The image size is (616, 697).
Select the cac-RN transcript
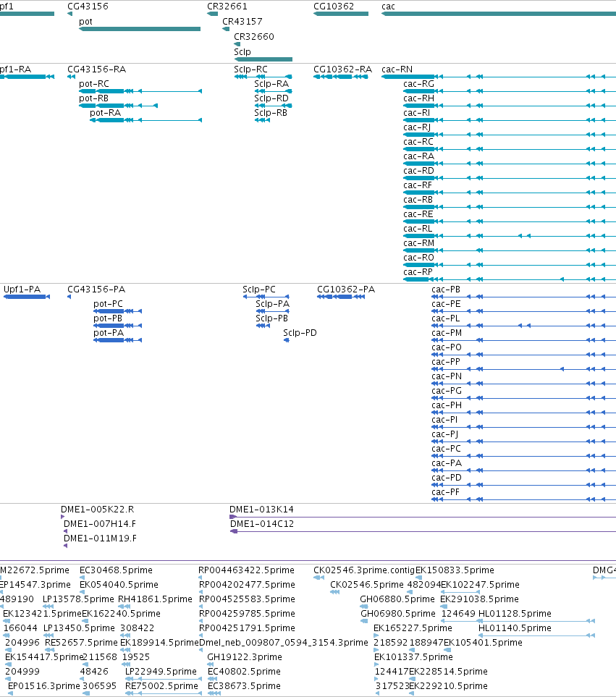(499, 77)
